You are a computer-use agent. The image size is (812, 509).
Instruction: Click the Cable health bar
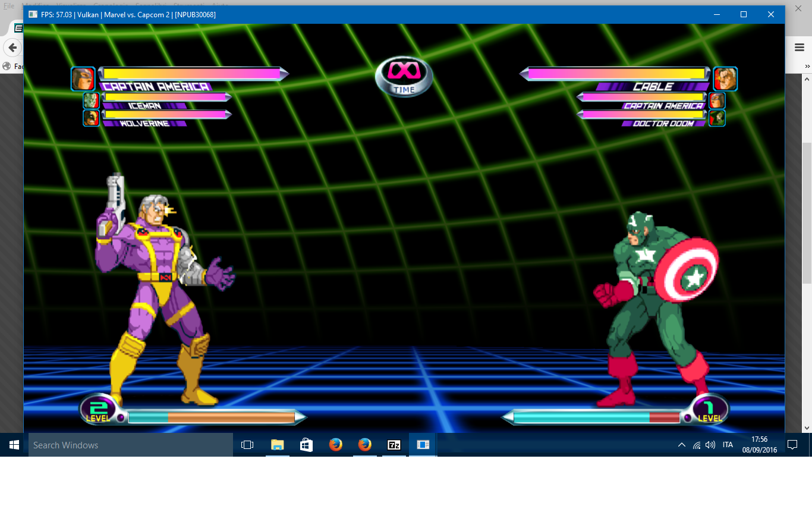coord(615,74)
